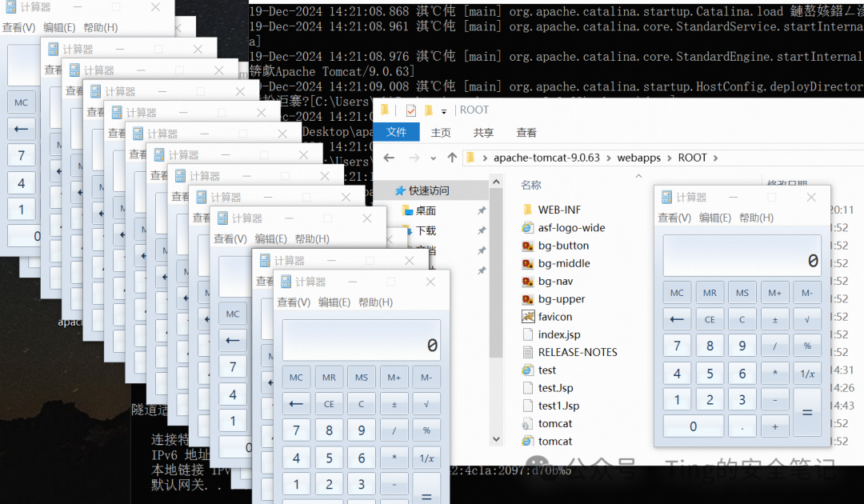The image size is (864, 504).
Task: Click square root key on calculator over Explorer
Action: tap(807, 319)
